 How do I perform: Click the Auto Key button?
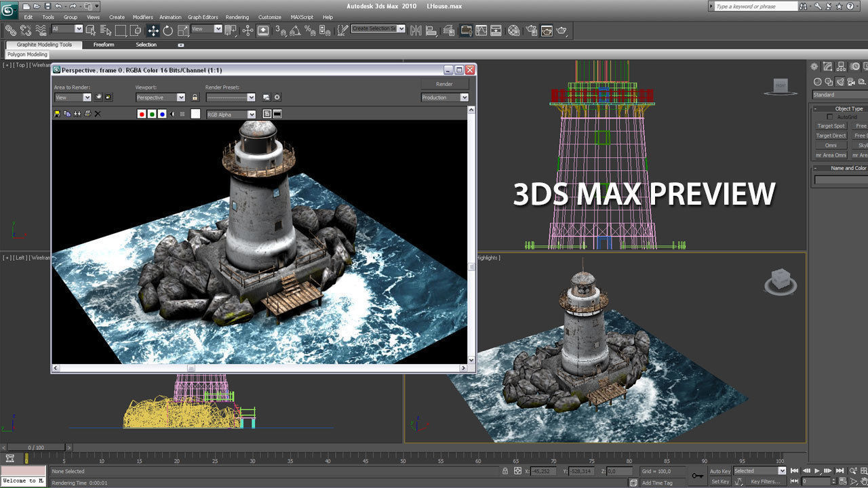[720, 471]
